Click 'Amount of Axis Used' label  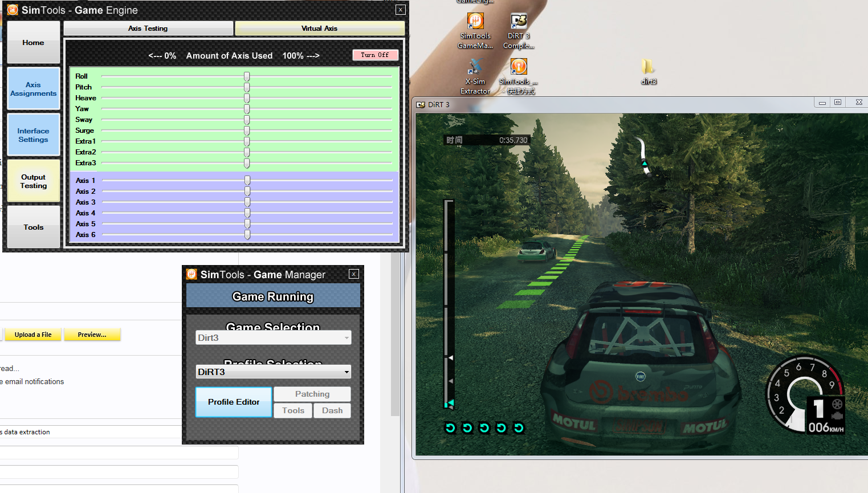coord(229,56)
